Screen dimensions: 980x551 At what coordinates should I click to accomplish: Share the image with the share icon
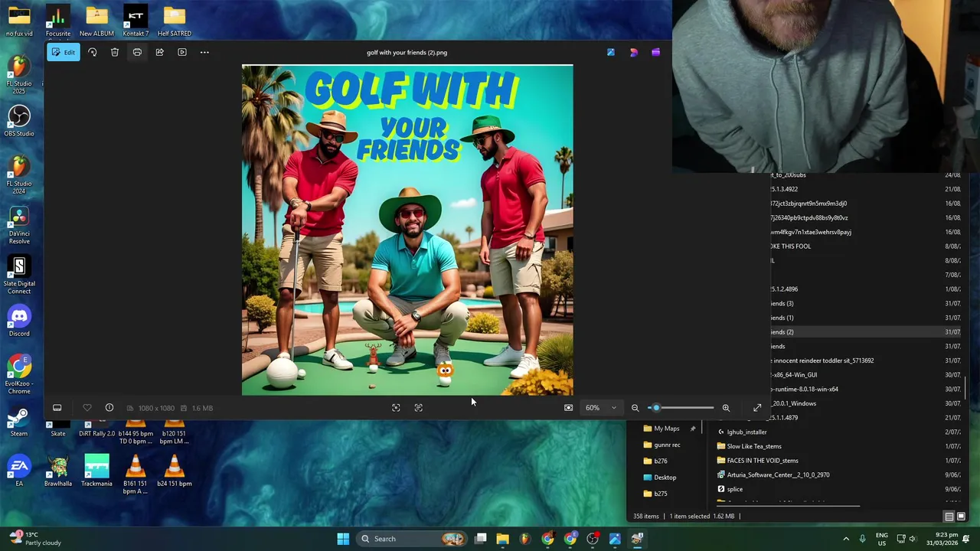(x=159, y=52)
